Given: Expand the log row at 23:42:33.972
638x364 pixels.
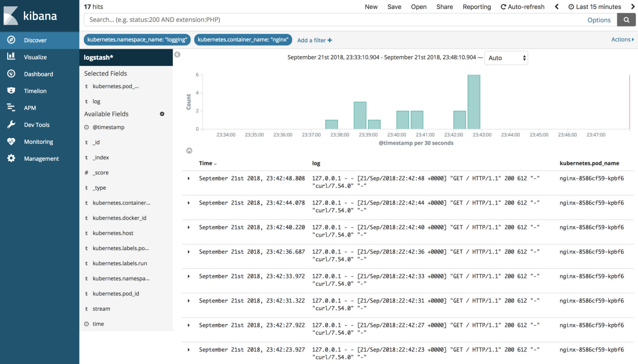Looking at the screenshot, I should coord(189,276).
